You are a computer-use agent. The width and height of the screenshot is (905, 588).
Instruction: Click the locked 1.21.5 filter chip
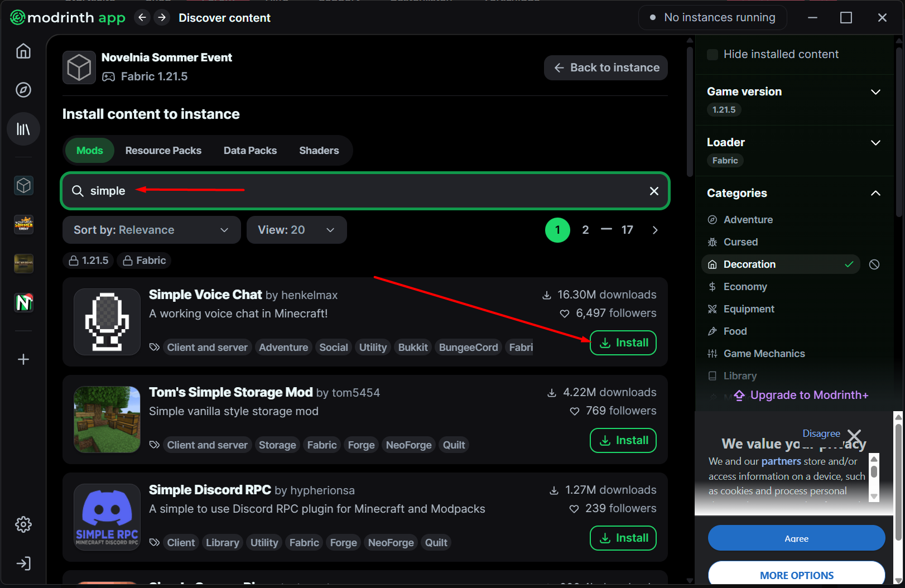coord(89,261)
